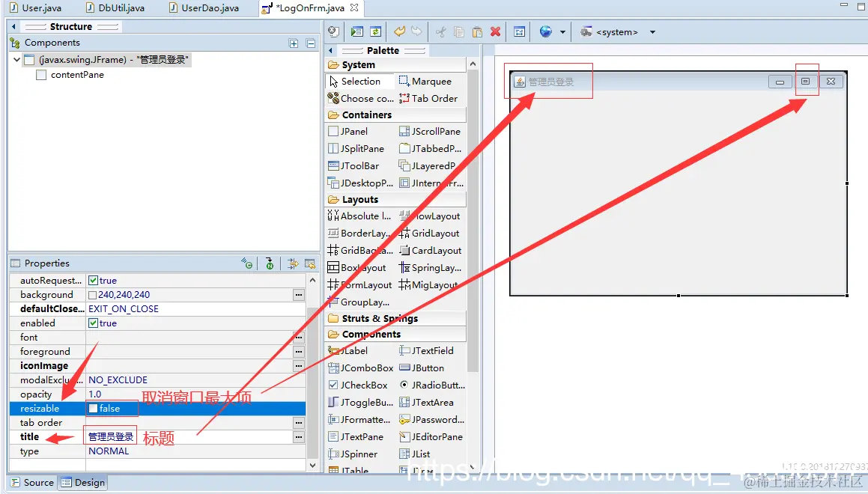
Task: Select GridLayout from palette
Action: pyautogui.click(x=431, y=233)
